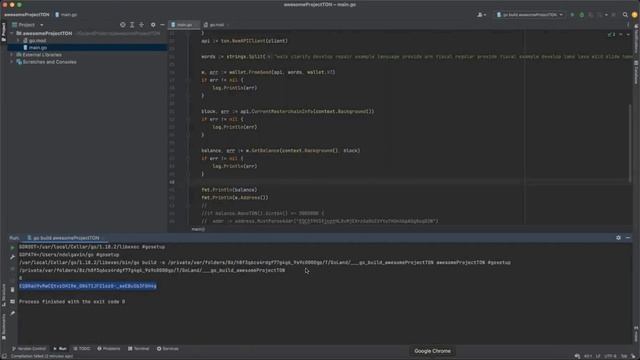This screenshot has height=360, width=640.
Task: Open the Terminal tool window
Action: 139,349
